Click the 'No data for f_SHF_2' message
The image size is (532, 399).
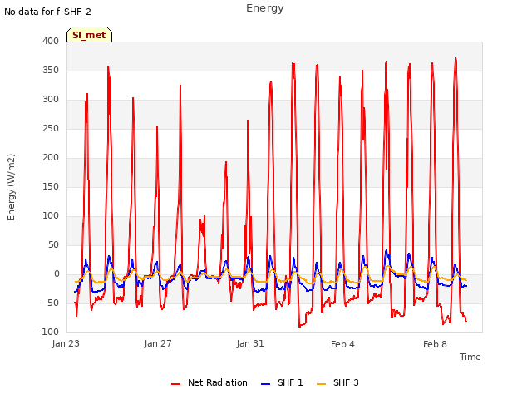(47, 12)
